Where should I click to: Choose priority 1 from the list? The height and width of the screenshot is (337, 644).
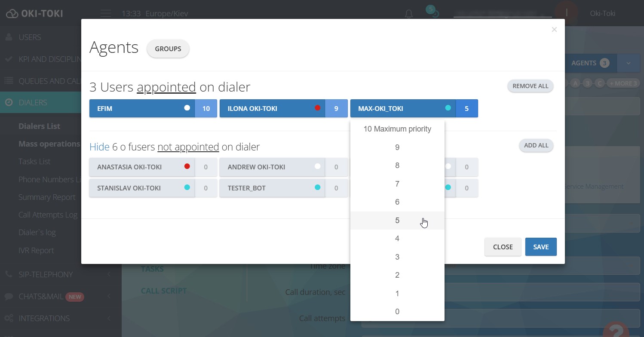tap(397, 294)
